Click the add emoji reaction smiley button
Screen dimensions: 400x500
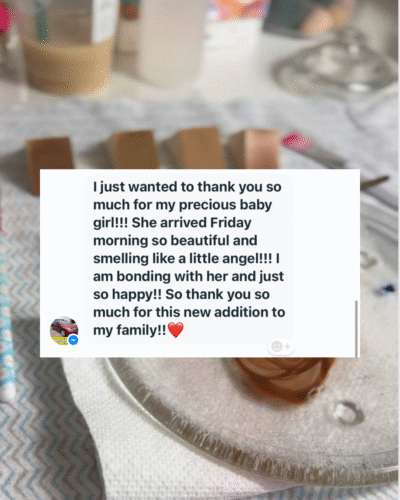coord(281,347)
